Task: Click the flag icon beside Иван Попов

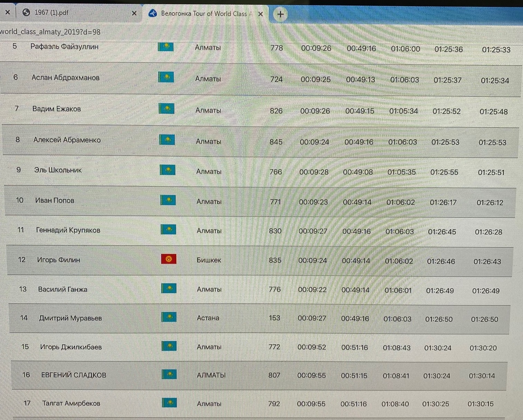Action: click(168, 200)
